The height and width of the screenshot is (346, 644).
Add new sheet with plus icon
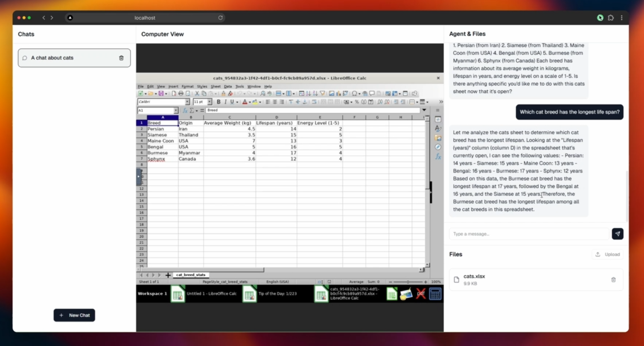click(x=168, y=275)
